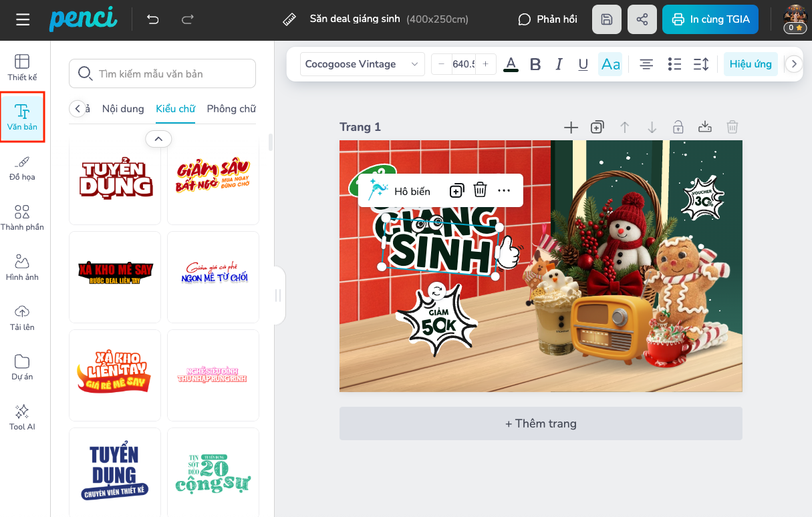Delete the selected element with trash icon

coord(480,190)
